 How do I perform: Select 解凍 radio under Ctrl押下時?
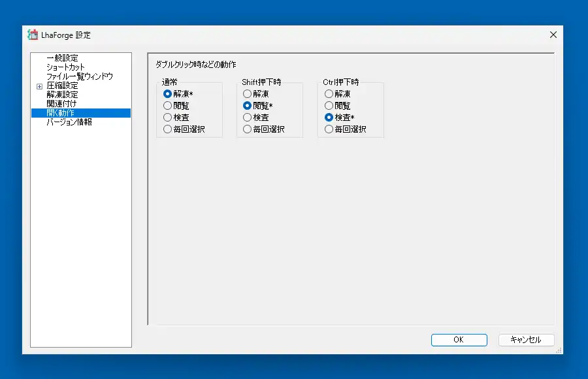pyautogui.click(x=338, y=94)
